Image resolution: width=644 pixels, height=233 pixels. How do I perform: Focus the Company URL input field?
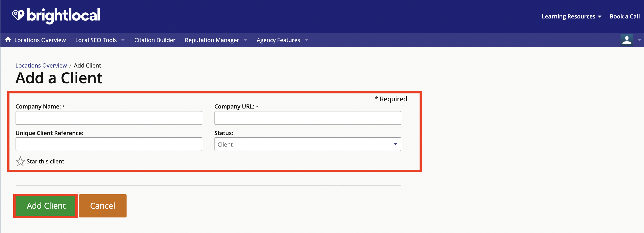pyautogui.click(x=307, y=118)
